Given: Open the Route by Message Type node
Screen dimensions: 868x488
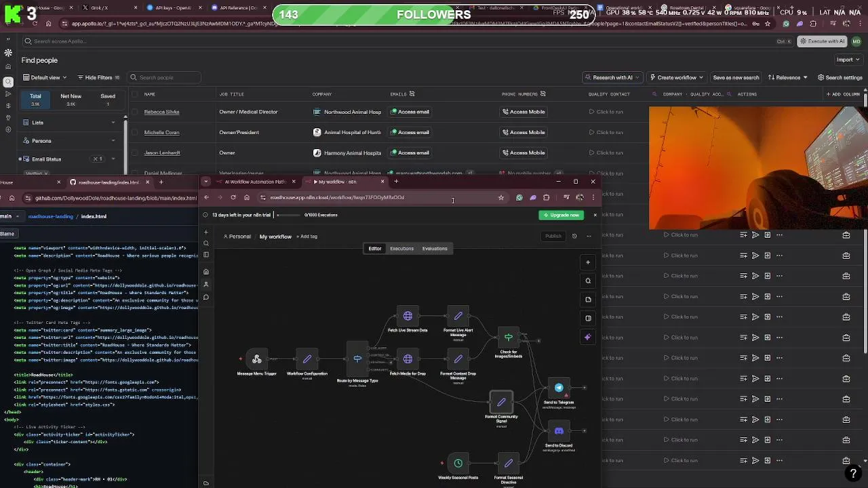Looking at the screenshot, I should (x=357, y=359).
